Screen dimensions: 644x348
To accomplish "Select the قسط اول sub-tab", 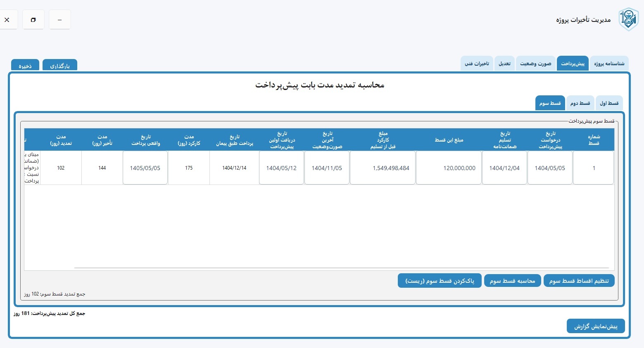I will [x=609, y=103].
